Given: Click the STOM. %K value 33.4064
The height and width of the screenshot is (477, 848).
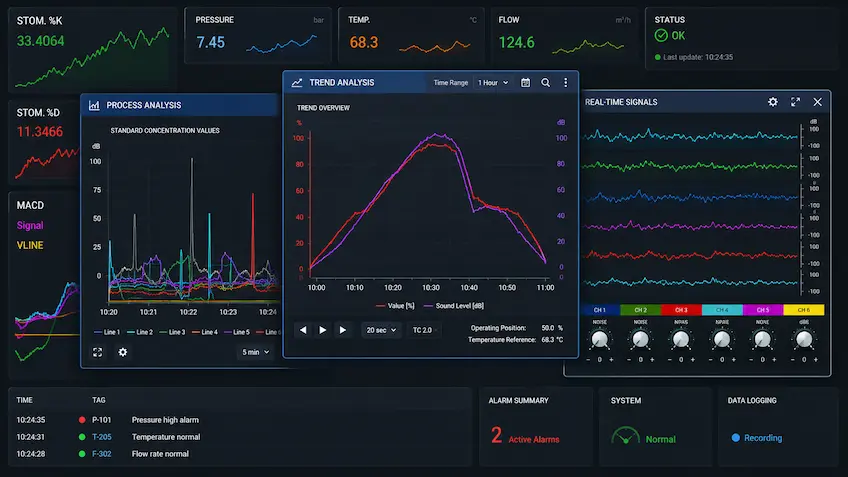Looking at the screenshot, I should point(41,41).
